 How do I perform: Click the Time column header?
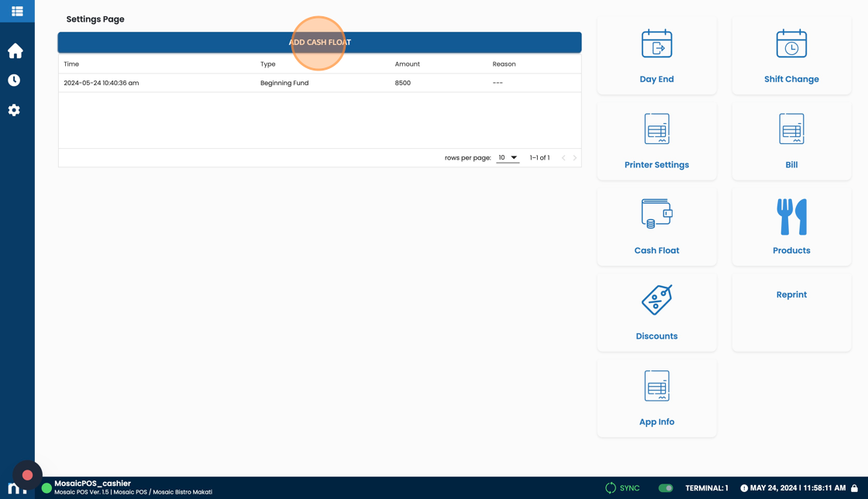click(71, 64)
